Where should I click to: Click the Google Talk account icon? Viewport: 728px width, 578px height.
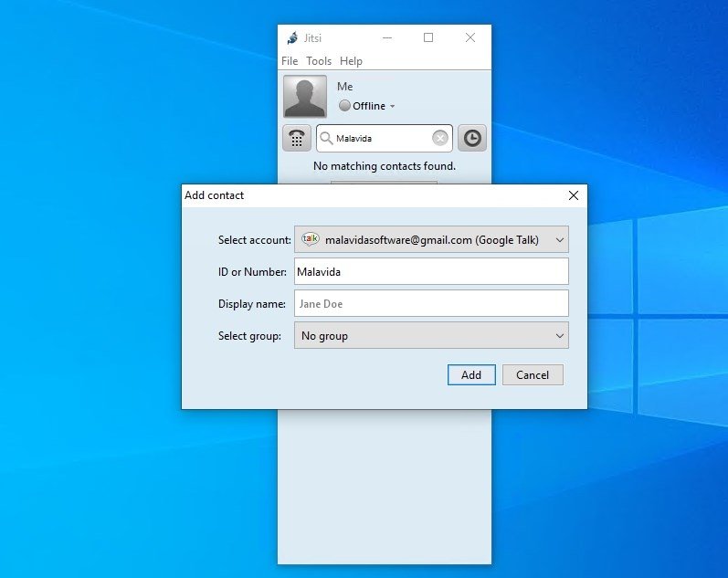pyautogui.click(x=311, y=239)
